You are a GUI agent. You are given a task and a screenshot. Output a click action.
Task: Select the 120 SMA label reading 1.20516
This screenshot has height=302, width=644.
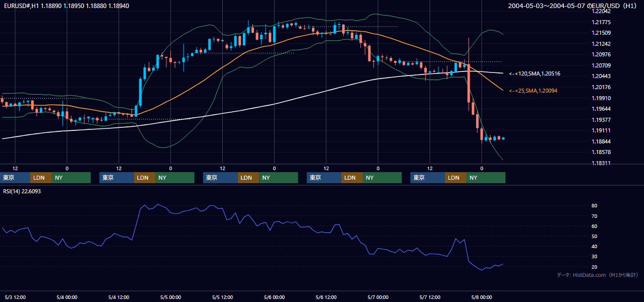point(535,74)
